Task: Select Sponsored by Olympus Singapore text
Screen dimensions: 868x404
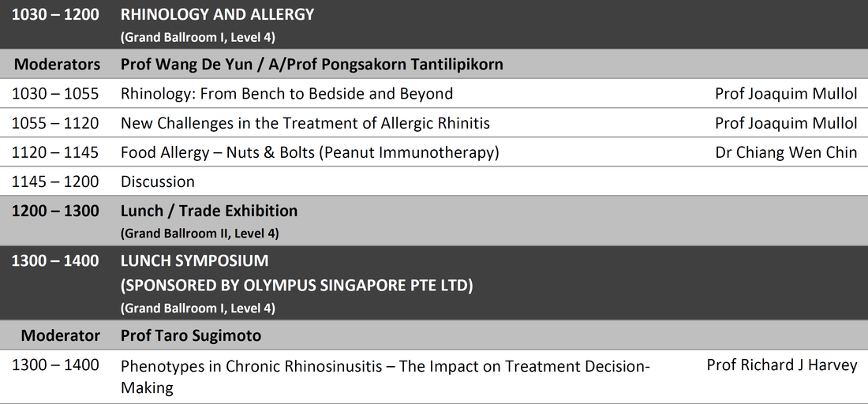Action: (x=297, y=286)
